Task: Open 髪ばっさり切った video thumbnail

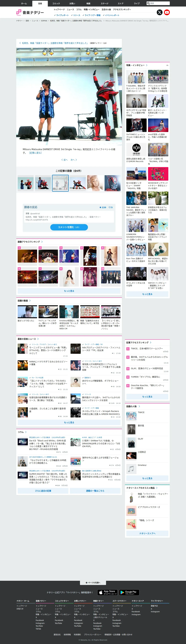Action: click(x=27, y=312)
